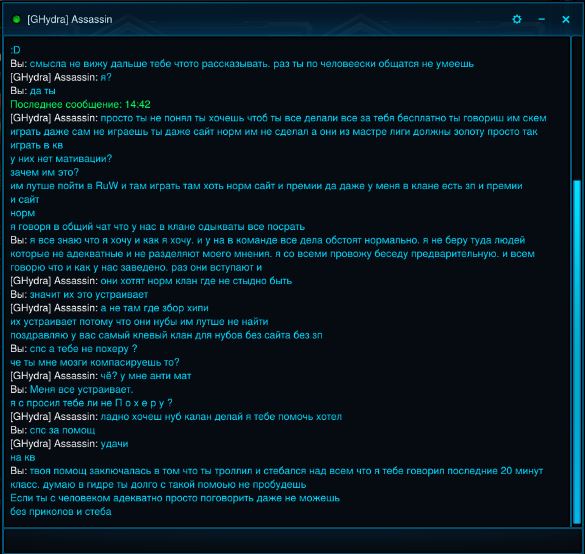The width and height of the screenshot is (585, 554).
Task: Click the scrollbar track above the thumb
Action: [577, 108]
